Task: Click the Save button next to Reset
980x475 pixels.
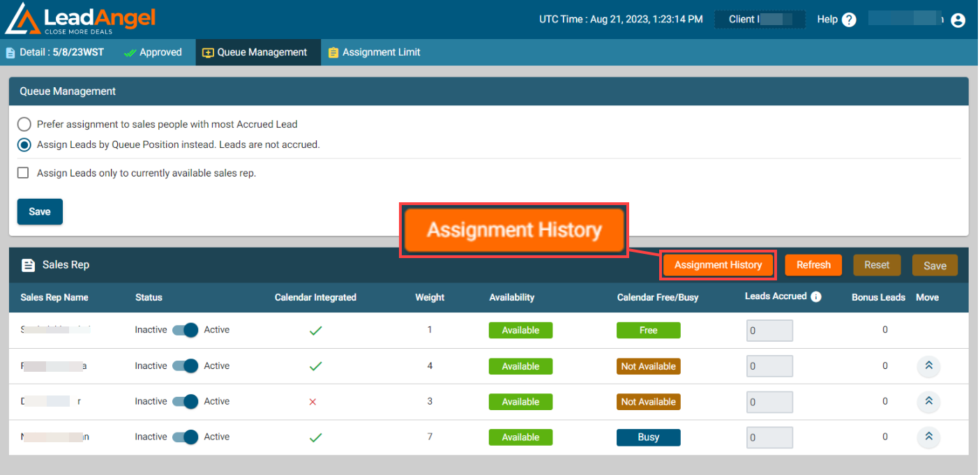Action: (x=935, y=265)
